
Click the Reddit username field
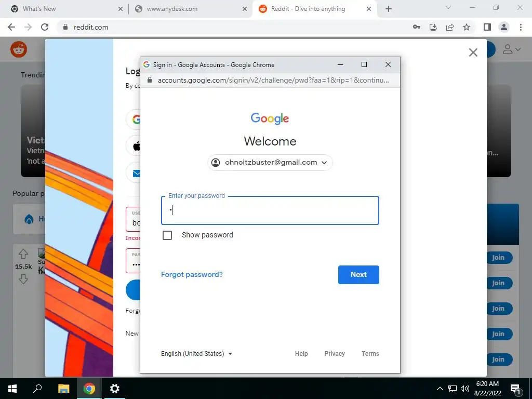click(132, 219)
